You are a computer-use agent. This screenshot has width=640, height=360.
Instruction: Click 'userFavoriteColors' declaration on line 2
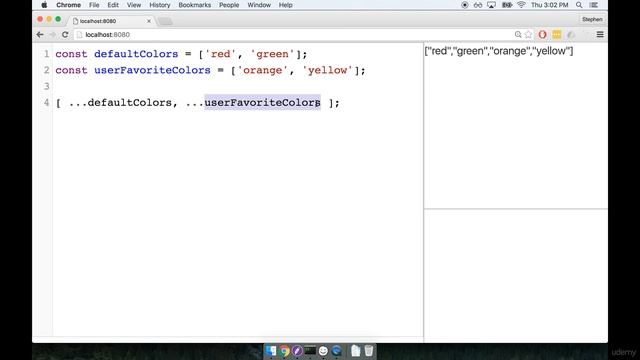tap(152, 70)
